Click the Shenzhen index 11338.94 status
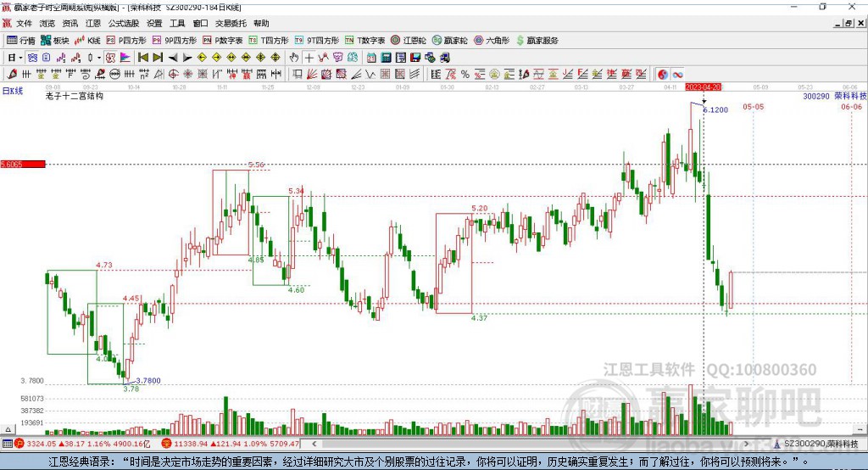This screenshot has height=470, width=868. click(x=231, y=444)
